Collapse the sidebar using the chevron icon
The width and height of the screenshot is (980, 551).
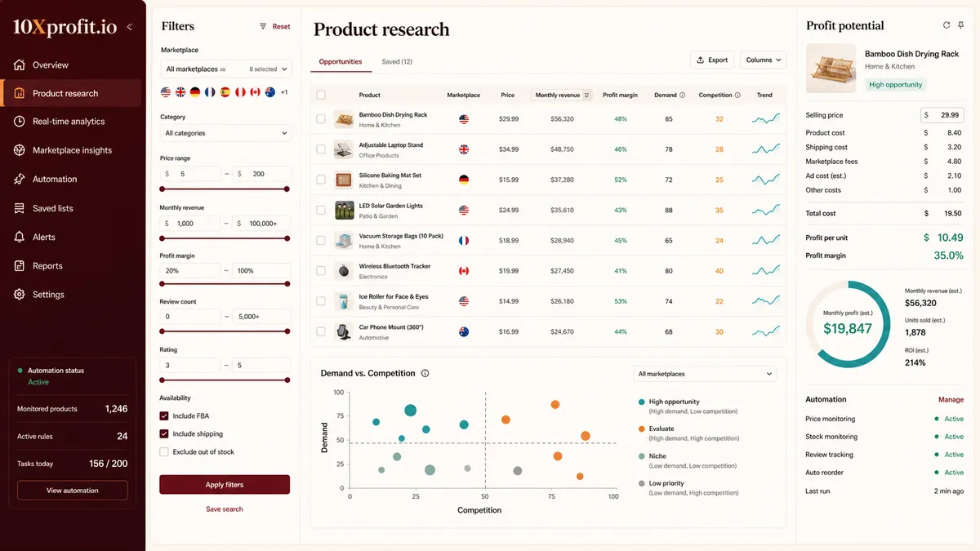pos(129,27)
